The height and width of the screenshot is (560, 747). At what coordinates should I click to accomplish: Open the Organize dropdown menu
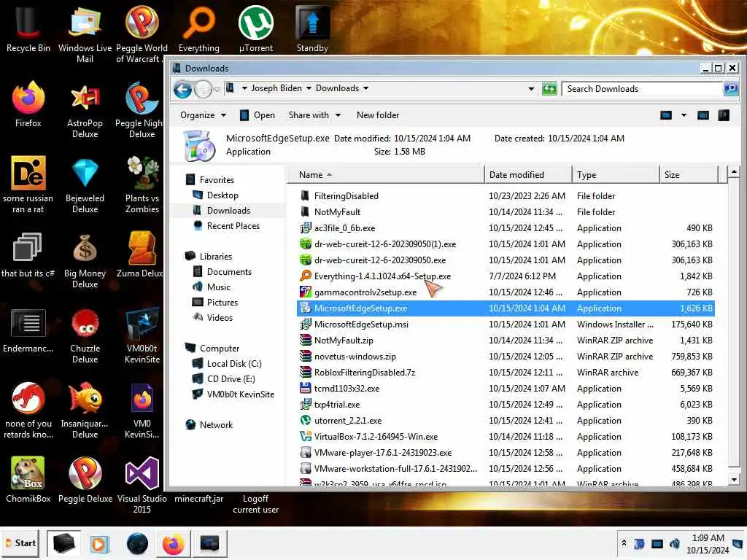tap(203, 115)
